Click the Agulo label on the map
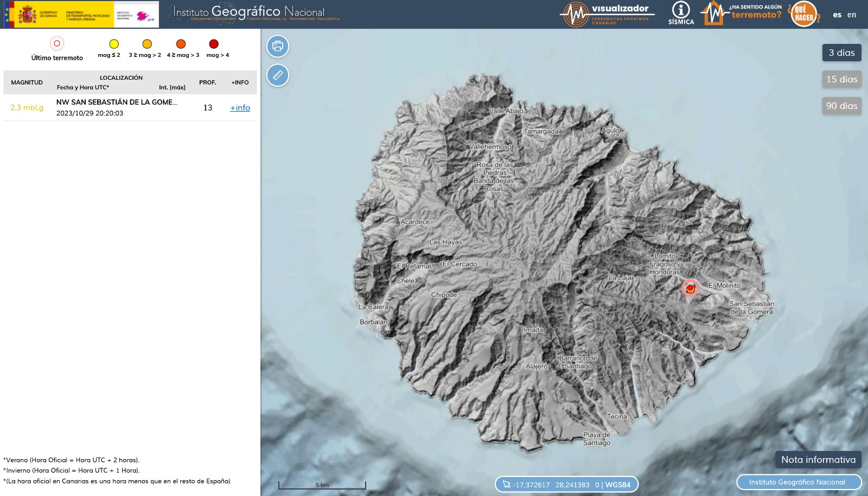This screenshot has height=496, width=868. point(610,130)
